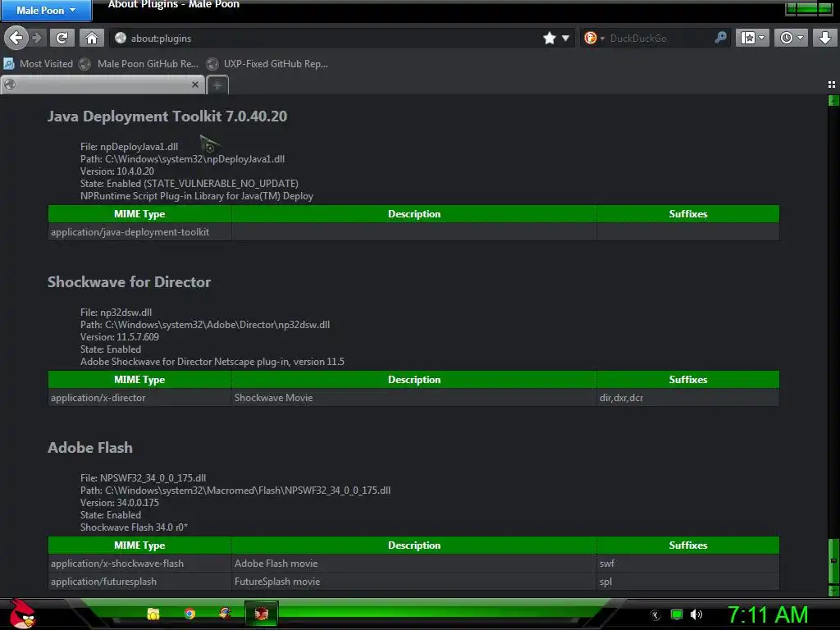This screenshot has width=840, height=630.
Task: Click the 7:11 AM clock
Action: [768, 614]
